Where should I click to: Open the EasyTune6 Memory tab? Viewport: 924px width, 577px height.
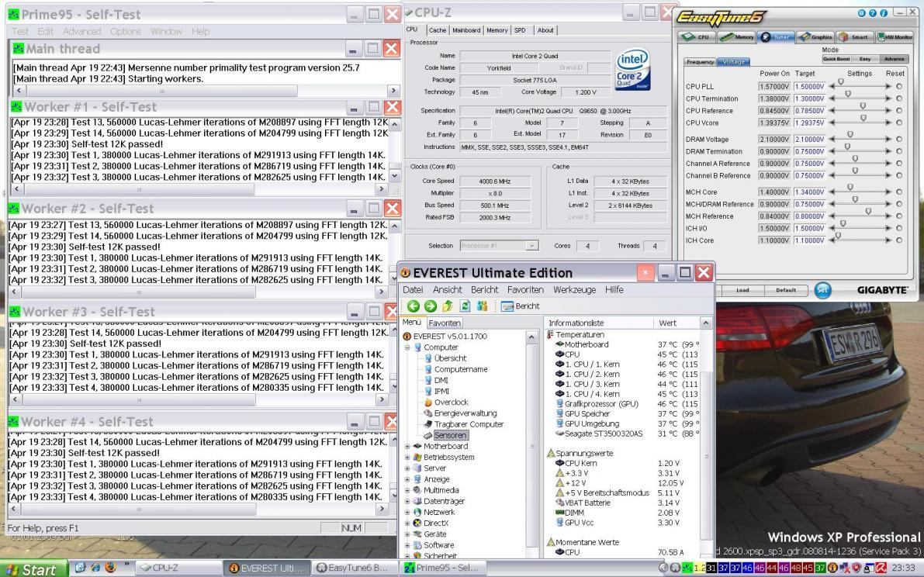[x=736, y=37]
